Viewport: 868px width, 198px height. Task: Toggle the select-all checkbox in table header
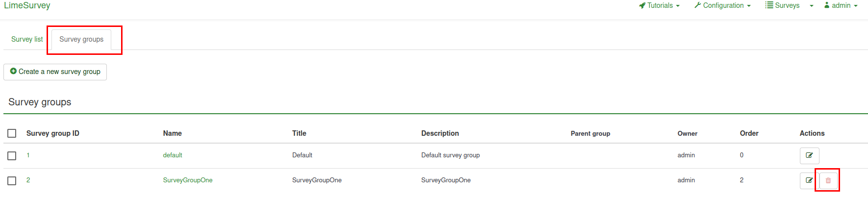pos(12,133)
